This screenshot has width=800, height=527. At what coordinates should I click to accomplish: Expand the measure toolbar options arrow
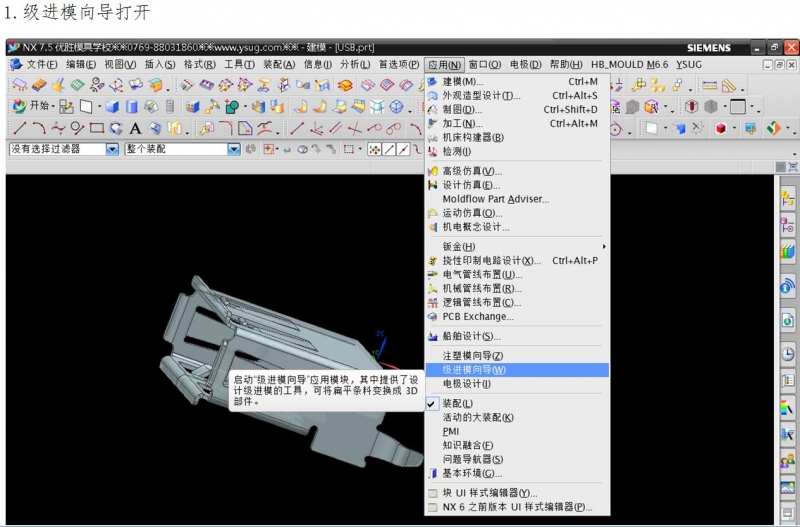coord(743,90)
